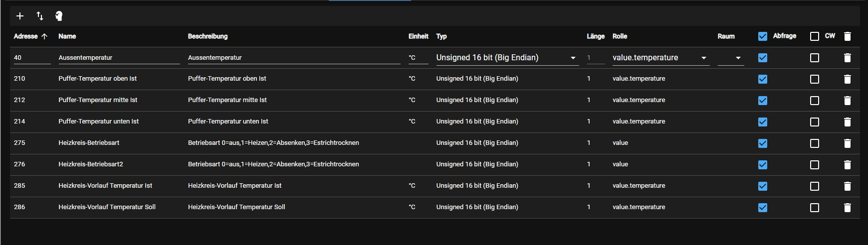Image resolution: width=868 pixels, height=245 pixels.
Task: Sort by Adresse column arrow
Action: pyautogui.click(x=44, y=36)
